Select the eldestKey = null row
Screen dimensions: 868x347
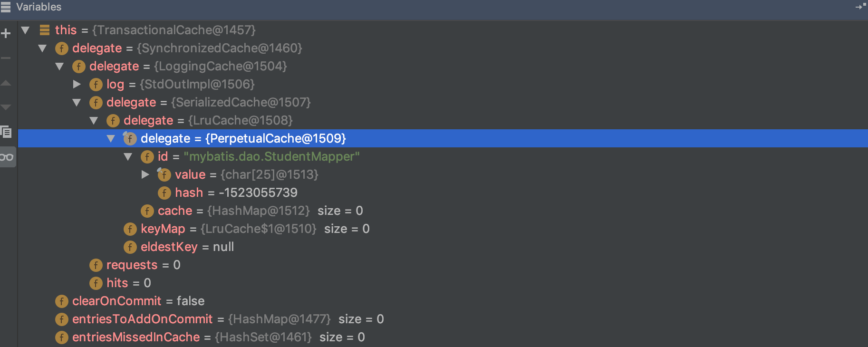pyautogui.click(x=443, y=247)
